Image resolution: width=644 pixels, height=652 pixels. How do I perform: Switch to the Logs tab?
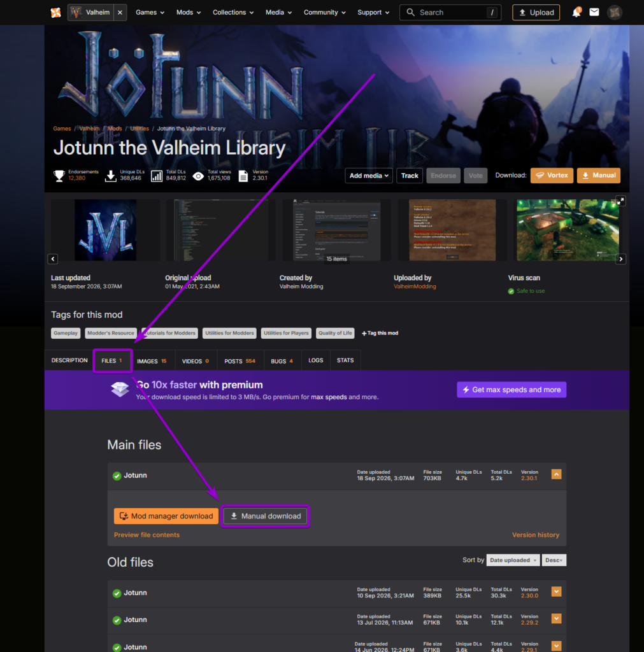pyautogui.click(x=316, y=360)
